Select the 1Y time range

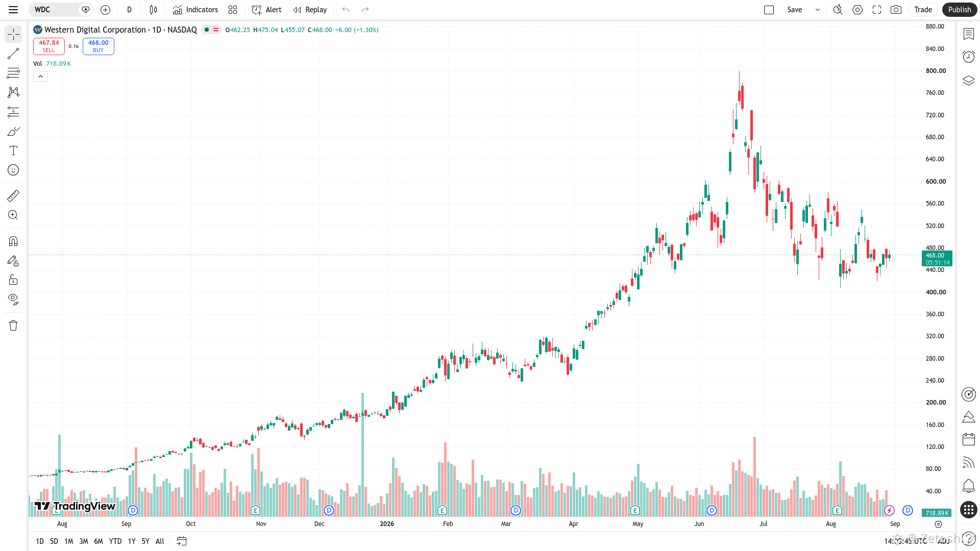point(132,541)
